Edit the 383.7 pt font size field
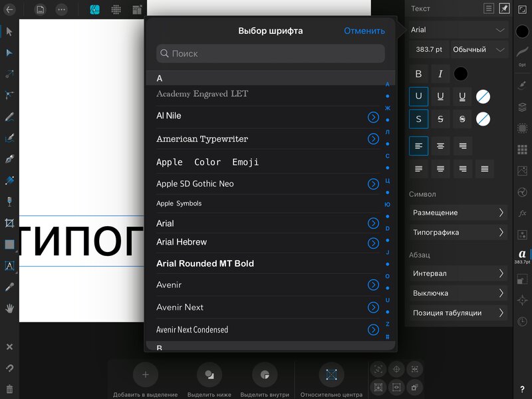The image size is (532, 399). (x=429, y=49)
